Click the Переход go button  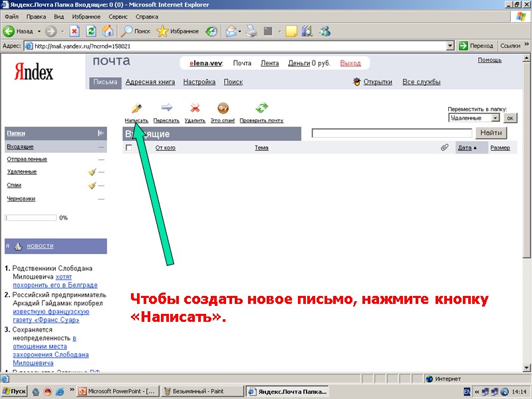475,46
